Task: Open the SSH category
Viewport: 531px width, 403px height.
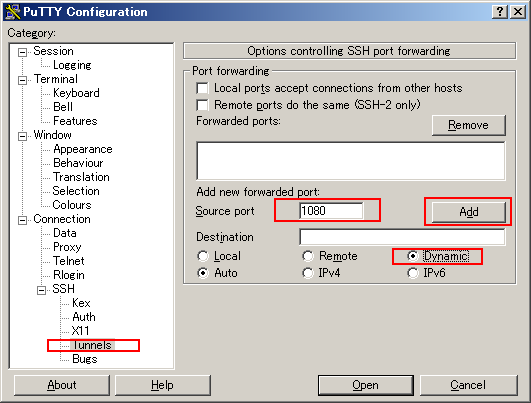Action: click(63, 289)
